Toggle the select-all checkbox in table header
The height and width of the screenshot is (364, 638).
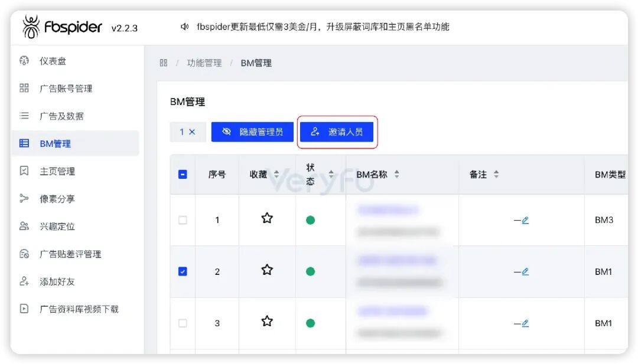[x=183, y=174]
